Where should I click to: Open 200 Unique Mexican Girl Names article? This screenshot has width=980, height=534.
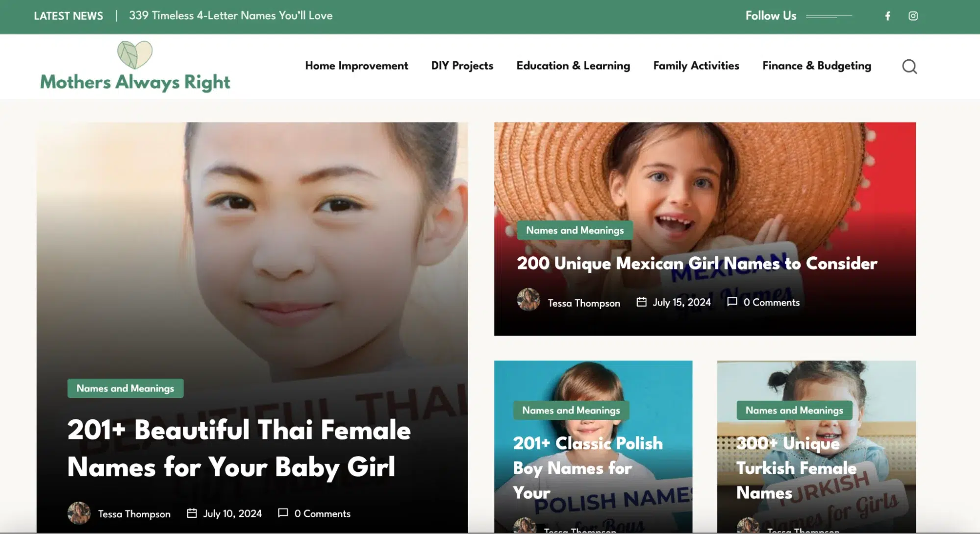click(x=697, y=264)
